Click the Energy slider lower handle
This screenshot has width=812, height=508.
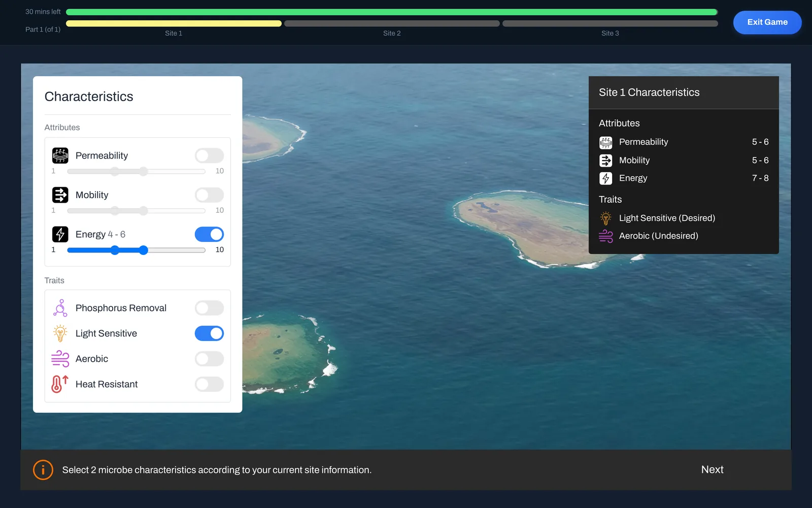click(115, 250)
